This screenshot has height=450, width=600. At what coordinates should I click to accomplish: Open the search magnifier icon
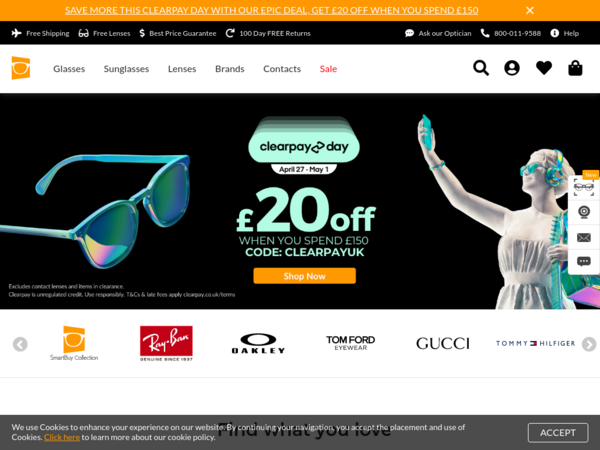481,68
